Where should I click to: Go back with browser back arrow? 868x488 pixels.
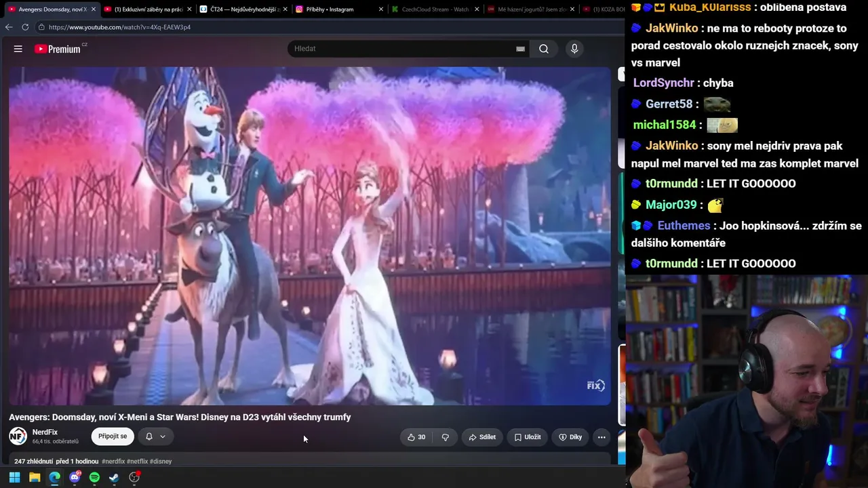click(x=9, y=27)
